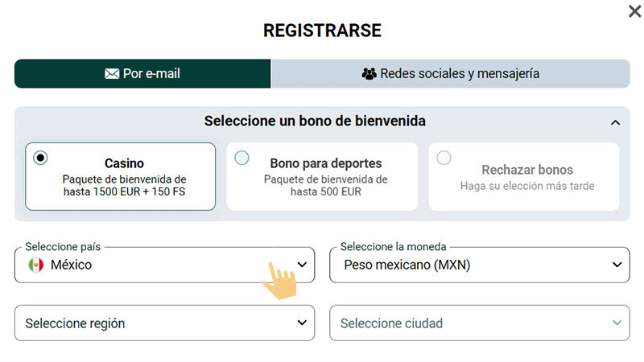
Task: Click the envelope icon on e-mail tab
Action: (x=112, y=74)
